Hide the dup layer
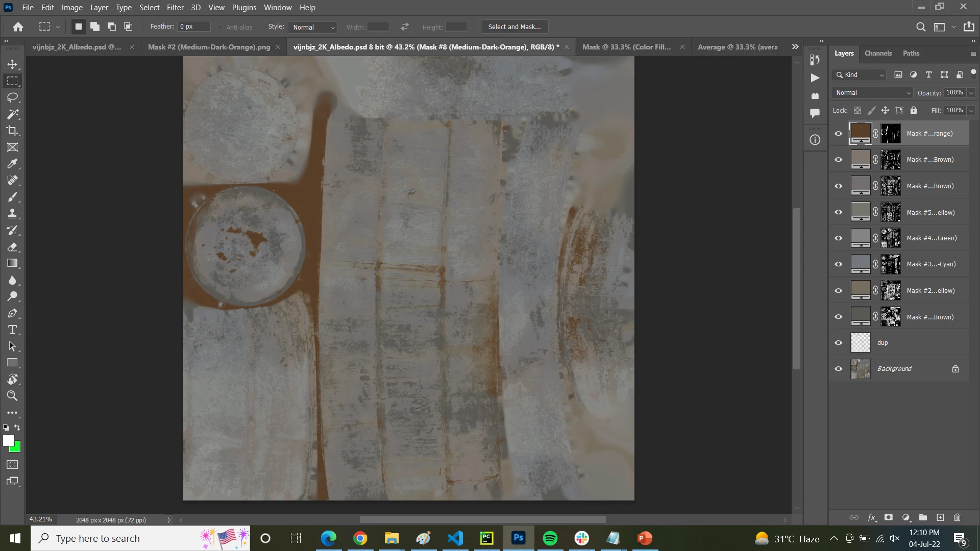 [x=838, y=343]
